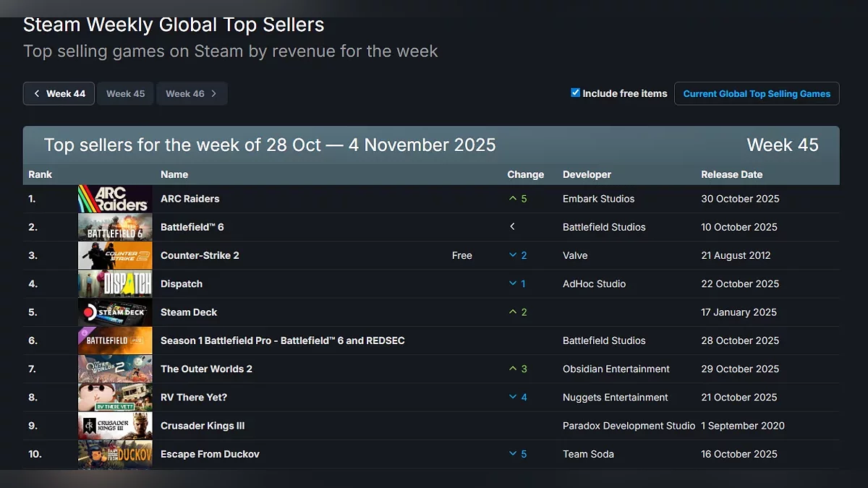The image size is (868, 488).
Task: Click the Developer column header
Action: [x=587, y=174]
